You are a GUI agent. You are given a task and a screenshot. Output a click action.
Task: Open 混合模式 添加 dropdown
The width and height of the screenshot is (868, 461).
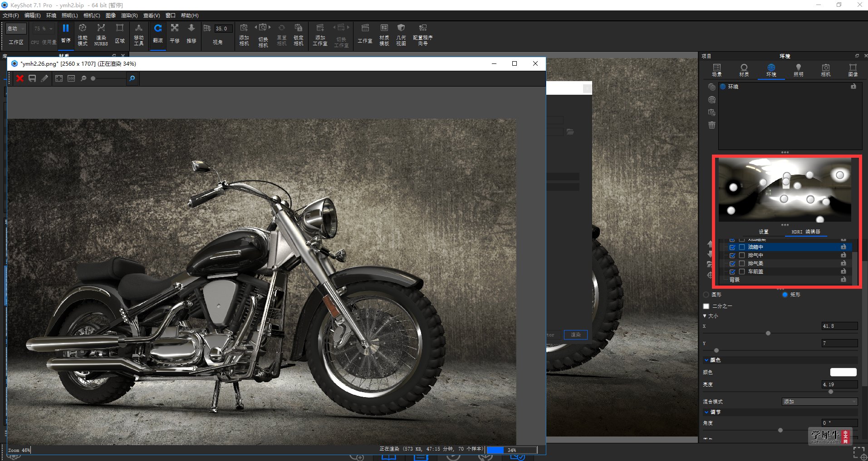(x=820, y=402)
